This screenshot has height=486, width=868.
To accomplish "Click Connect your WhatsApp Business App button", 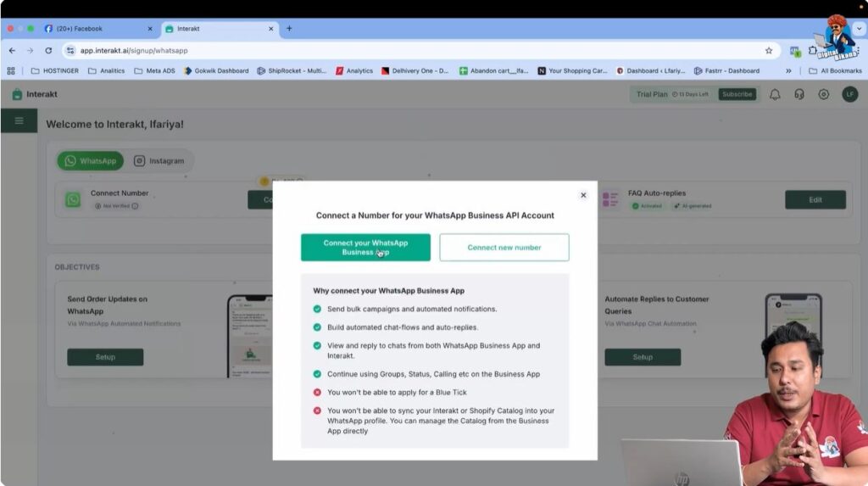I will [365, 247].
